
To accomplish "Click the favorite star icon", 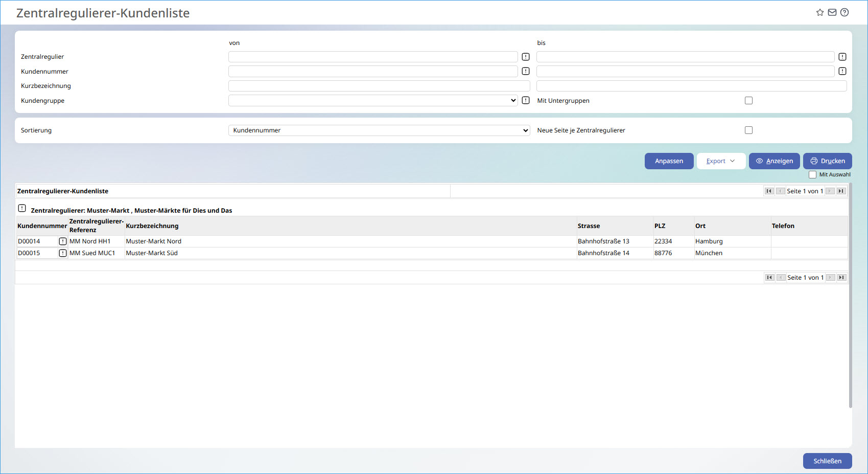I will coord(820,12).
